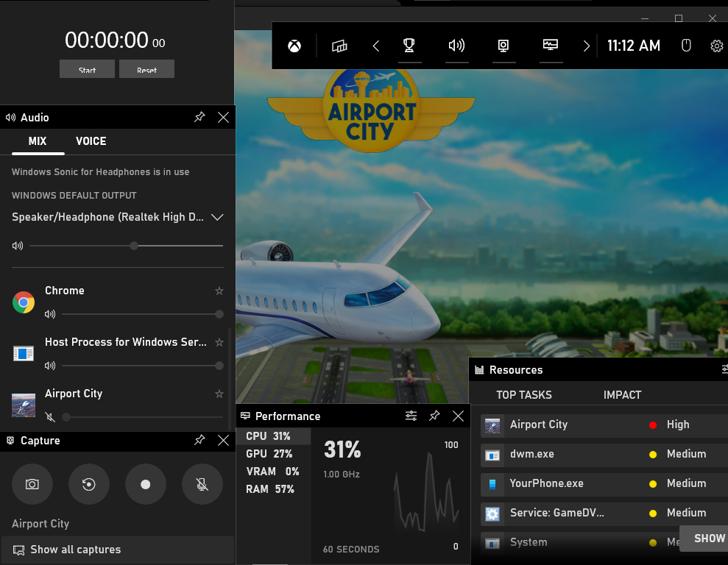This screenshot has height=565, width=728.
Task: Unmute Airport City audio icon
Action: coord(50,417)
